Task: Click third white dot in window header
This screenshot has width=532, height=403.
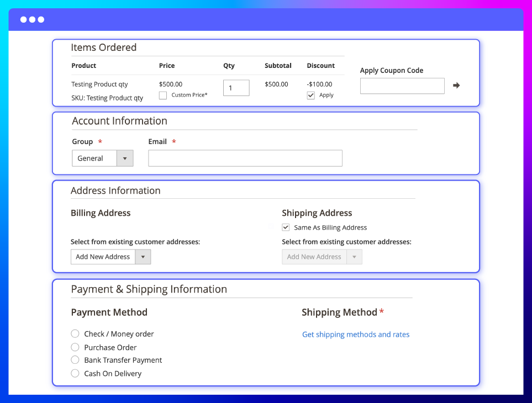Action: [41, 20]
